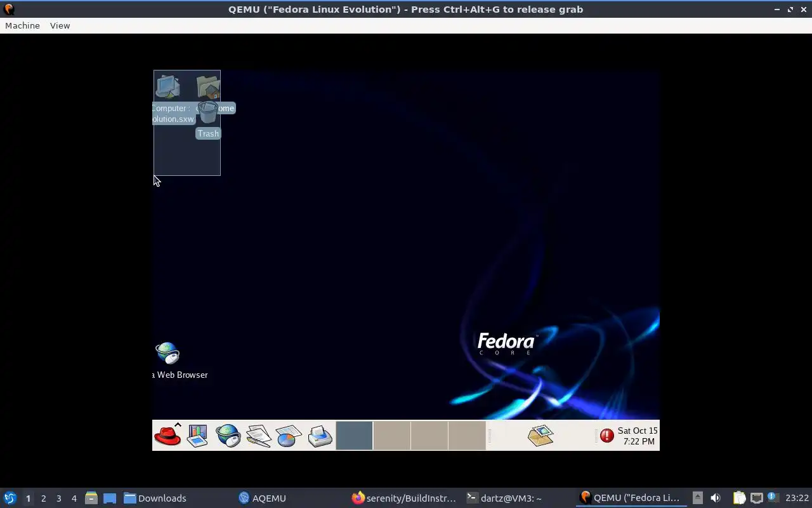The width and height of the screenshot is (812, 508).
Task: Select the Computer desktop icon
Action: tap(168, 87)
